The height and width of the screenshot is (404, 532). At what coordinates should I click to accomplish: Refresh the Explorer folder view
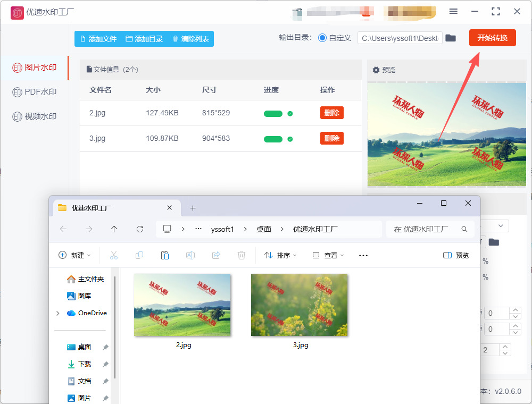tap(140, 229)
